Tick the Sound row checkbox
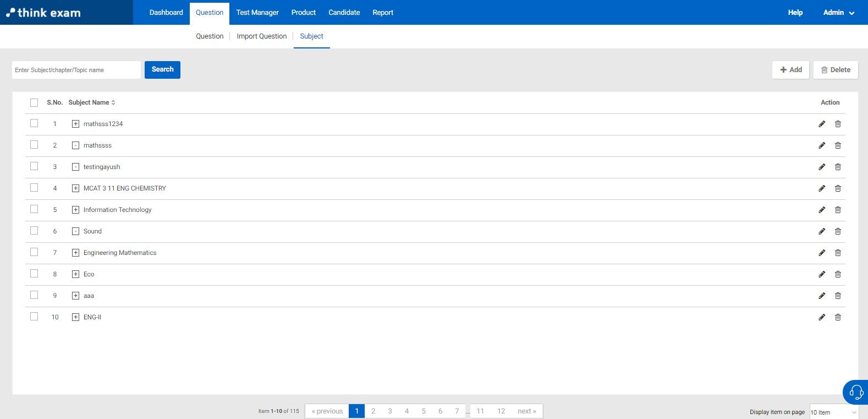Viewport: 868px width, 419px height. point(34,231)
